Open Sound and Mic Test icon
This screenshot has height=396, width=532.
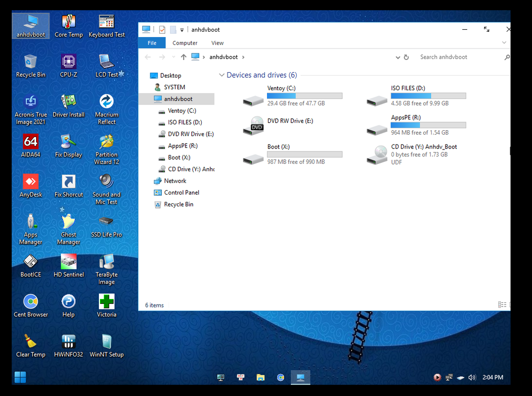106,189
